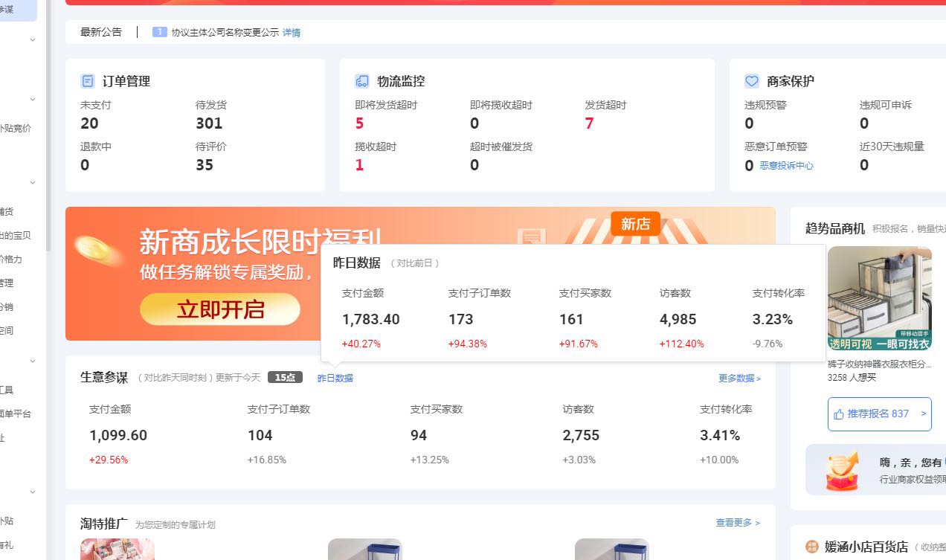
Task: Collapse the sidebar section containing 补贴 and 有礼
Action: pos(33,492)
